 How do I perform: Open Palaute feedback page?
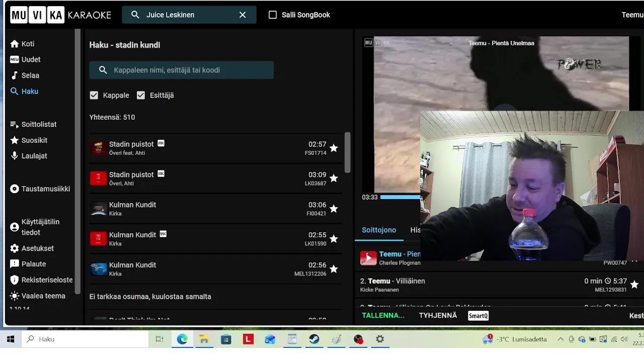28,264
